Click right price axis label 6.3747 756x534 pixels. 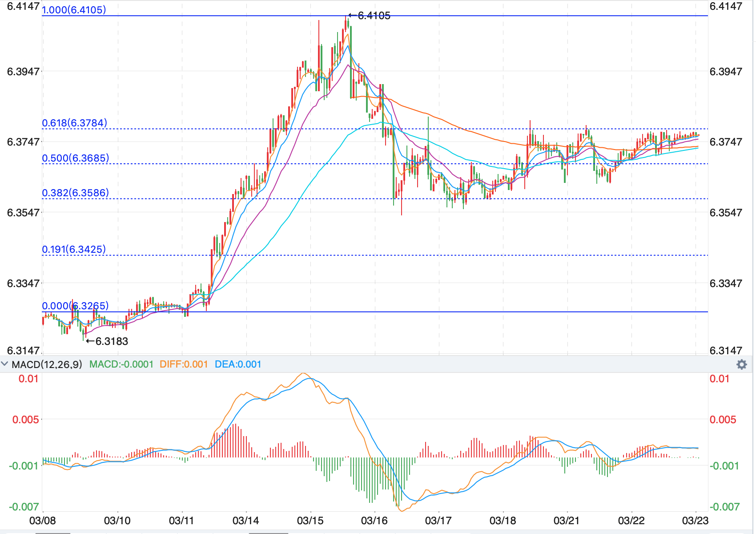(726, 142)
